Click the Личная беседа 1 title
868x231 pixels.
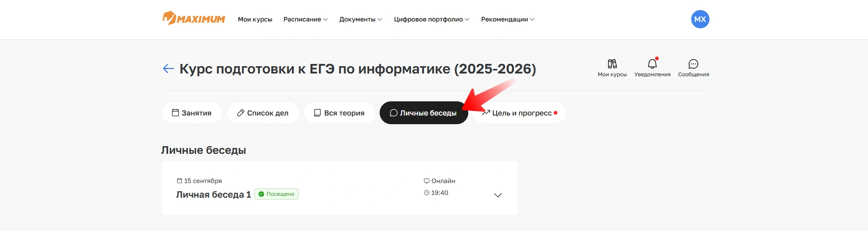213,194
